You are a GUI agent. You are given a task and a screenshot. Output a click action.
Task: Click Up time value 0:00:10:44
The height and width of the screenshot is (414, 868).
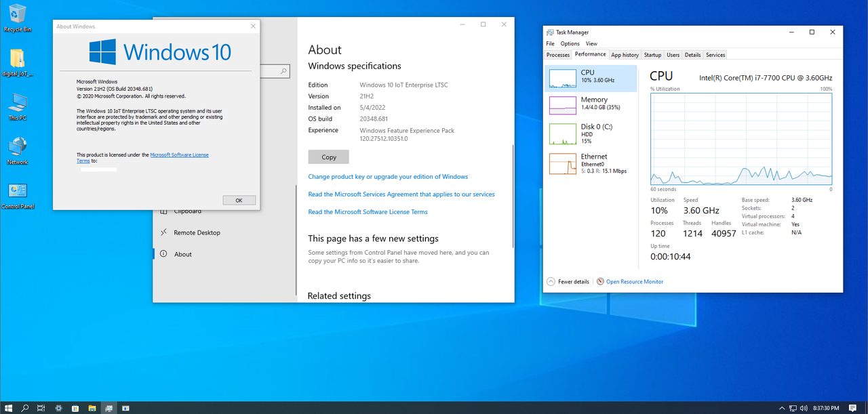tap(670, 257)
